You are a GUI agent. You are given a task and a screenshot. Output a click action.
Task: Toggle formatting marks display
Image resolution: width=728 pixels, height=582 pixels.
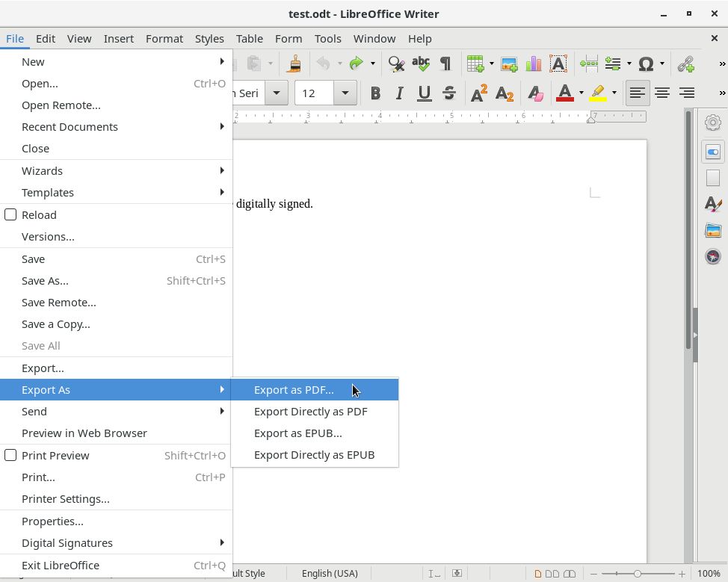click(x=445, y=64)
